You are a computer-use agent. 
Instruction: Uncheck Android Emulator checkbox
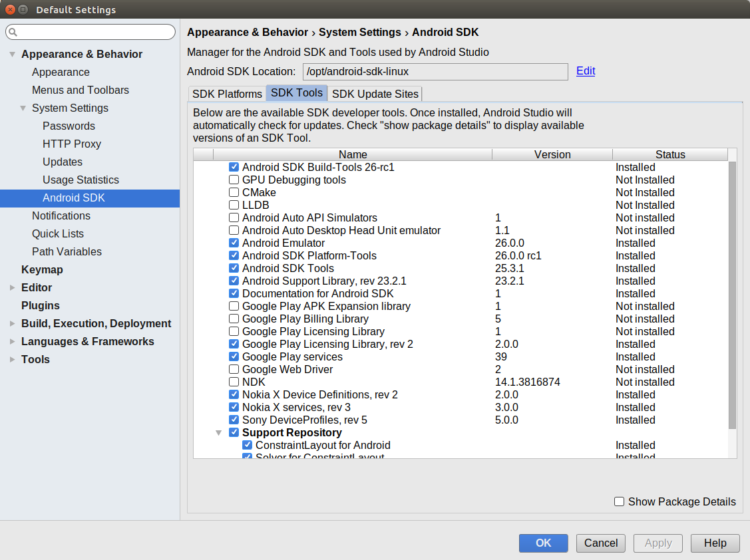pos(234,243)
